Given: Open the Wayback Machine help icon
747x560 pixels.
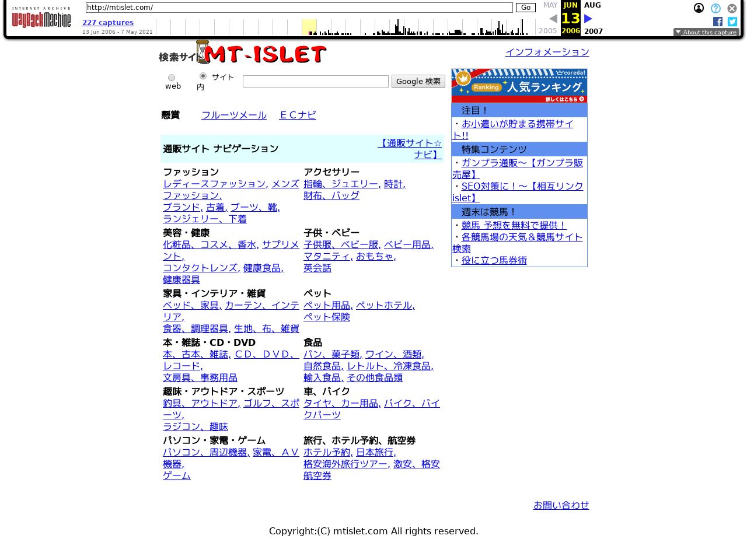Looking at the screenshot, I should click(x=715, y=8).
